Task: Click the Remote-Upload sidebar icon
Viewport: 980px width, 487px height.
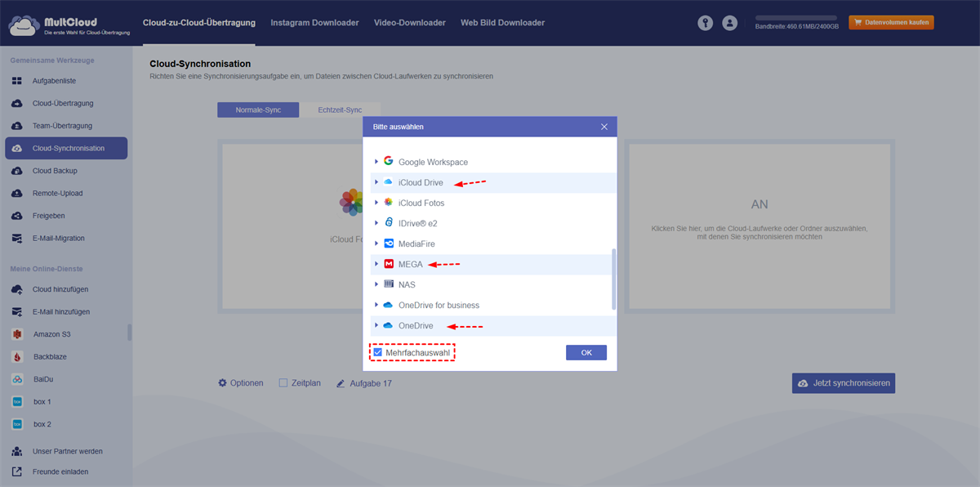Action: tap(17, 193)
